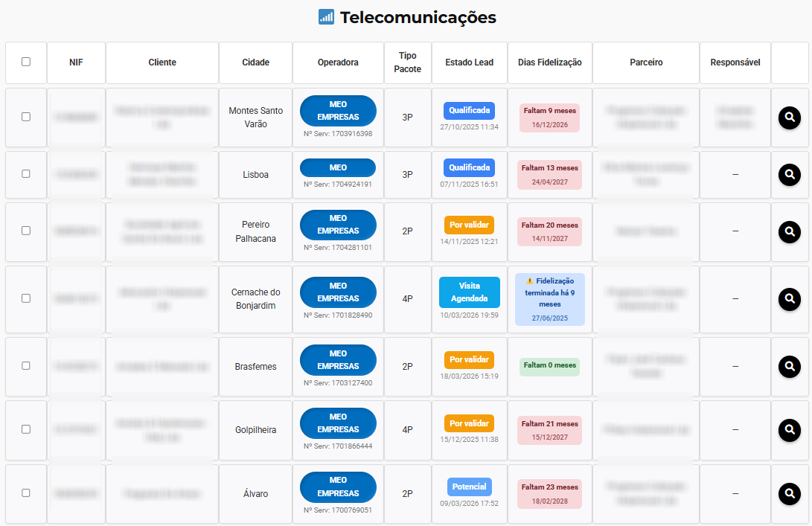Click the Visita Agendada status badge

469,292
